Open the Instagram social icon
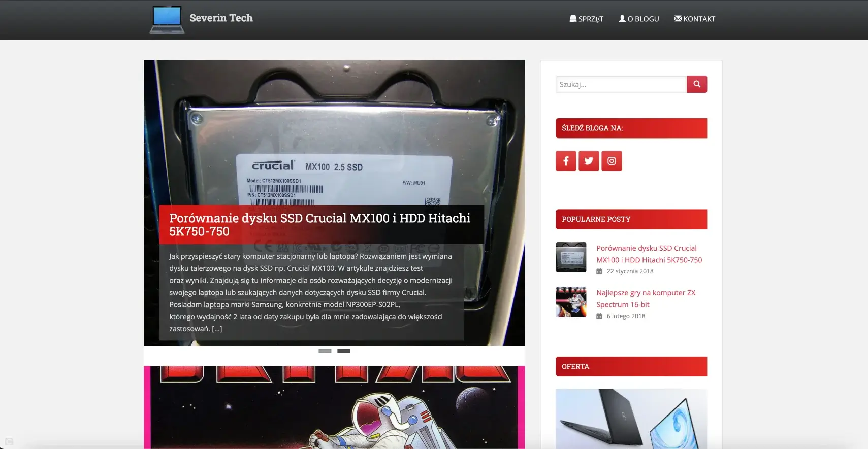Viewport: 868px width, 449px height. coord(612,161)
